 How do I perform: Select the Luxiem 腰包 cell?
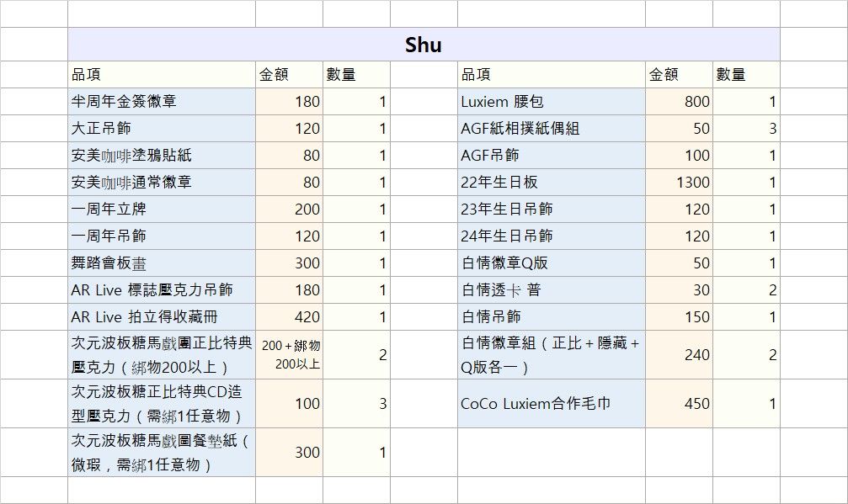click(552, 102)
